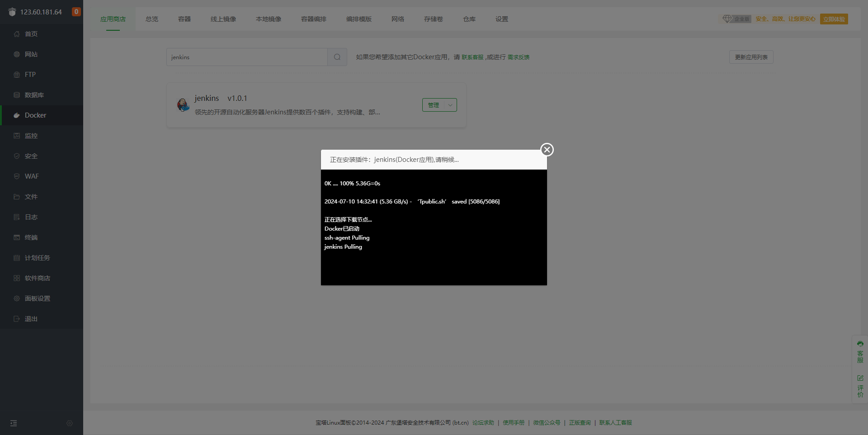Open the 联系人工客服 footer link
This screenshot has height=435, width=868.
(616, 423)
